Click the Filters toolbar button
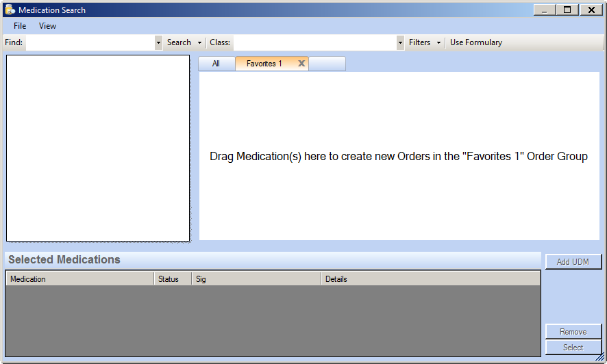This screenshot has width=607, height=364. [x=420, y=42]
